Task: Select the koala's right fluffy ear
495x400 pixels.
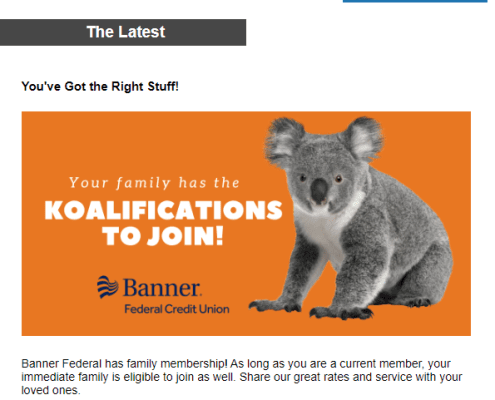Action: 364,138
